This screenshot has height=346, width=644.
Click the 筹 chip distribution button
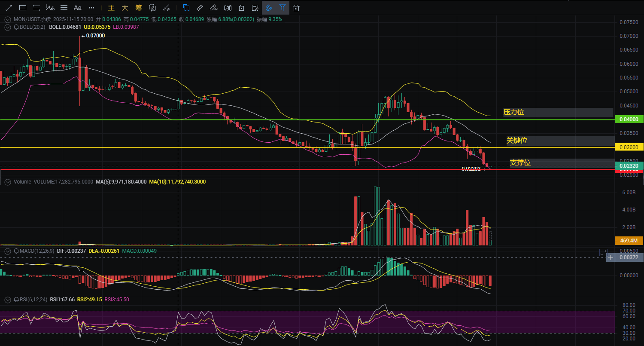click(138, 8)
